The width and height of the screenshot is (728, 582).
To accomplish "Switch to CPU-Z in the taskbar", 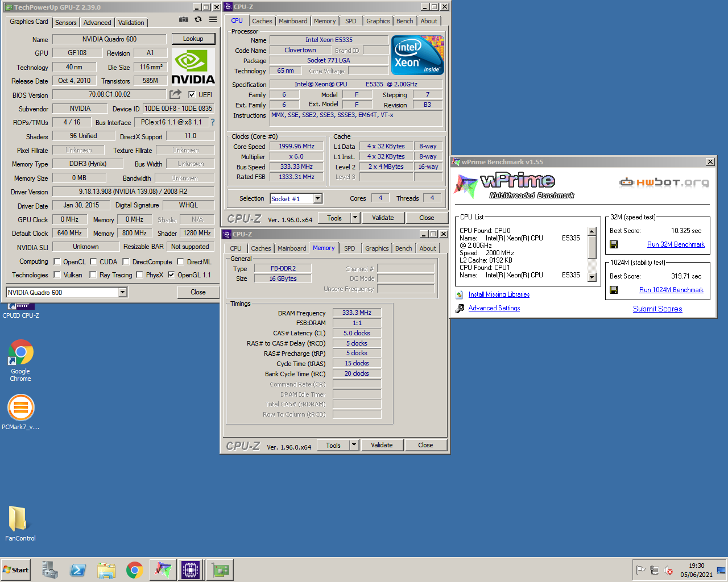I will click(x=191, y=570).
